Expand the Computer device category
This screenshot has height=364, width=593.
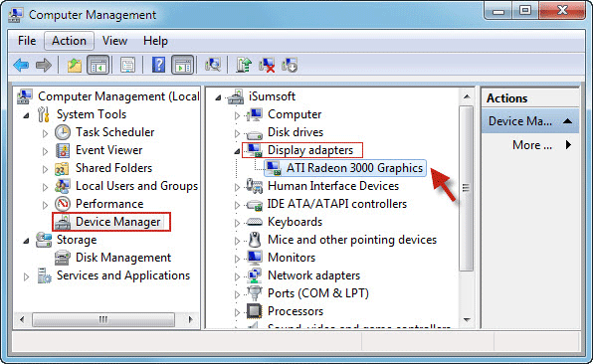(x=237, y=115)
